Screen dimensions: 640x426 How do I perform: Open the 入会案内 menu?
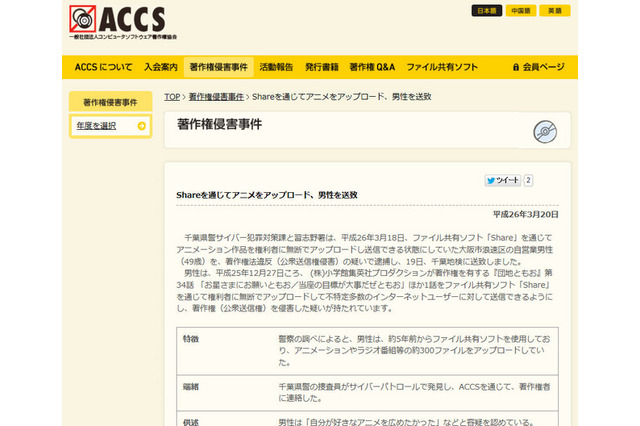(x=161, y=67)
